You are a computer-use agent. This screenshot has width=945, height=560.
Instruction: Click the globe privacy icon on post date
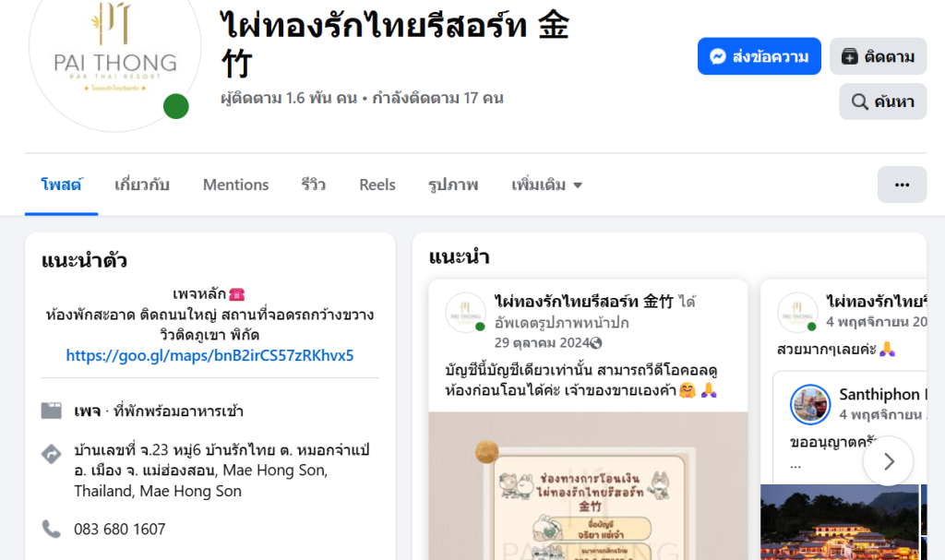596,343
